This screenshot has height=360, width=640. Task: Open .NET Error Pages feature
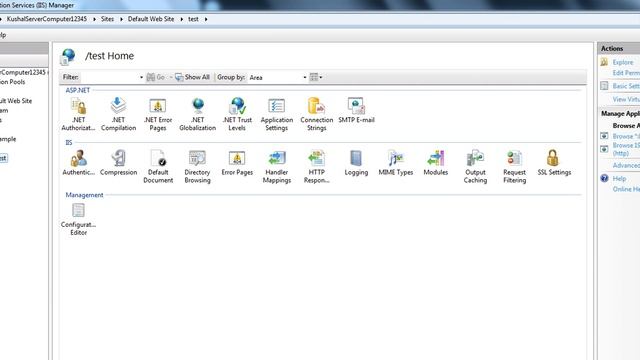(158, 114)
